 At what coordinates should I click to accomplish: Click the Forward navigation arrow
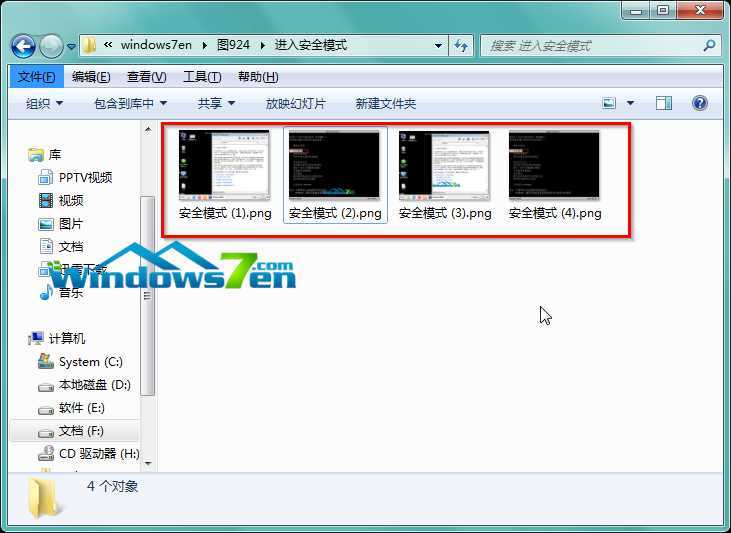tap(51, 46)
